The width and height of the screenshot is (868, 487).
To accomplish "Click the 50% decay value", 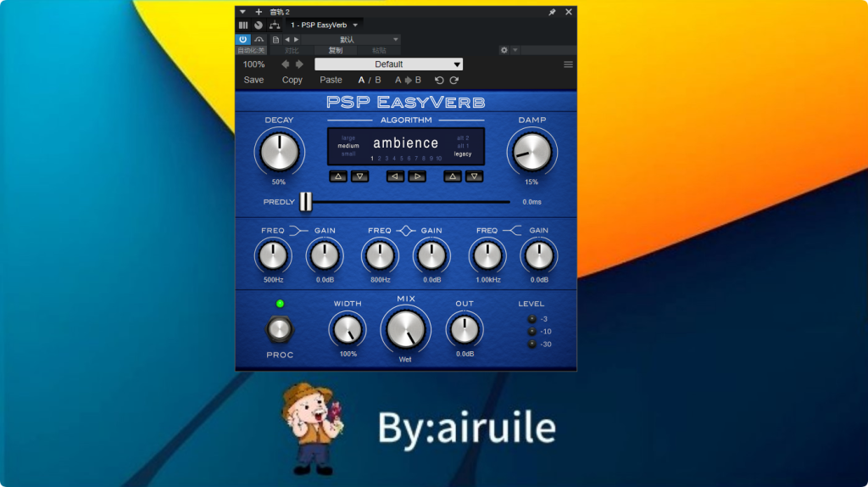I will coord(279,182).
